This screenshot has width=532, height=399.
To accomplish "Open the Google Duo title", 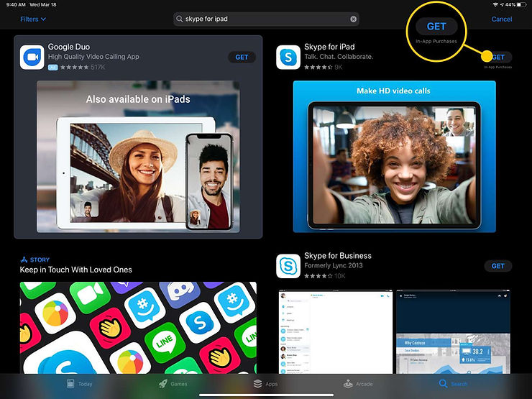I will tap(69, 47).
